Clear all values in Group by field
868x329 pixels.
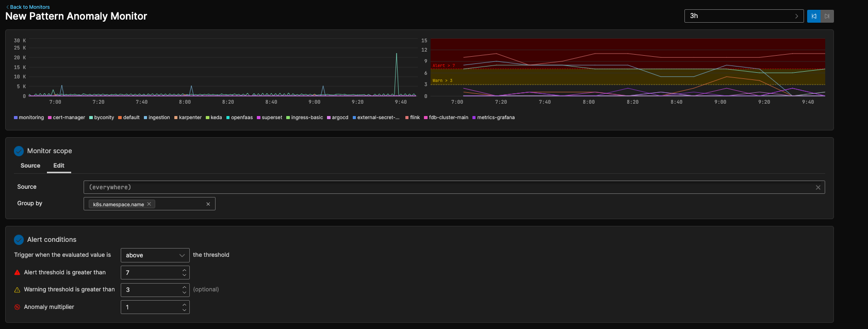pos(208,204)
